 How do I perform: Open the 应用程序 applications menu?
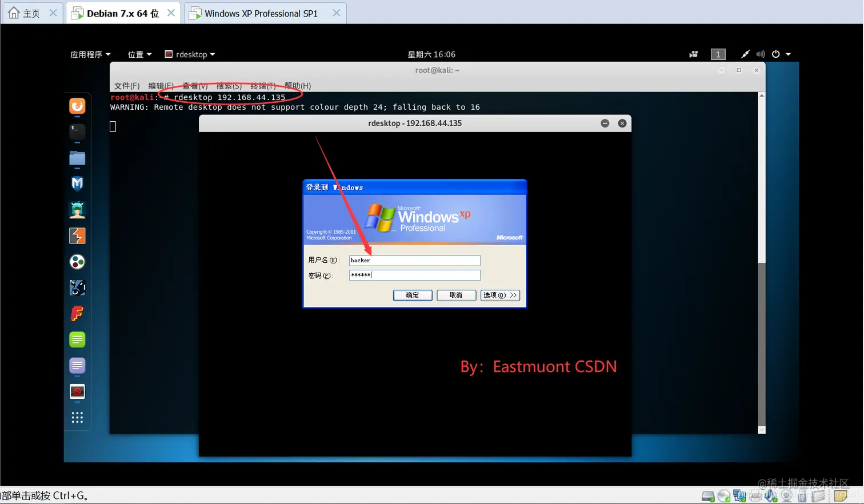coord(90,54)
